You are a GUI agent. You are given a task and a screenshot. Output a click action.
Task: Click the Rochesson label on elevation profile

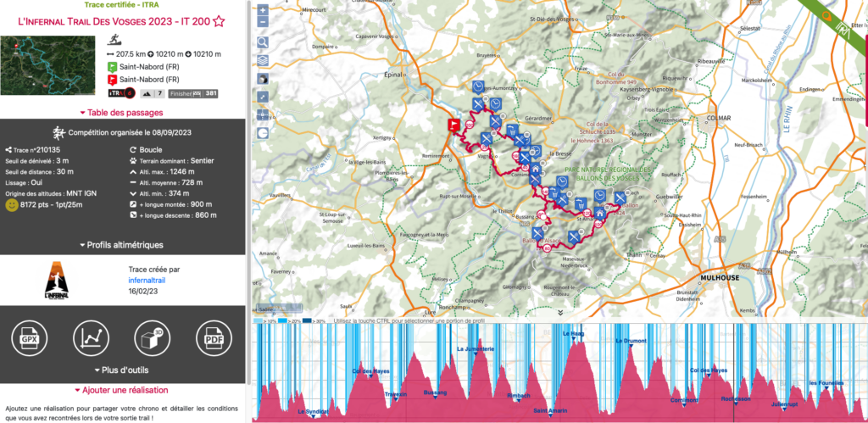736,398
